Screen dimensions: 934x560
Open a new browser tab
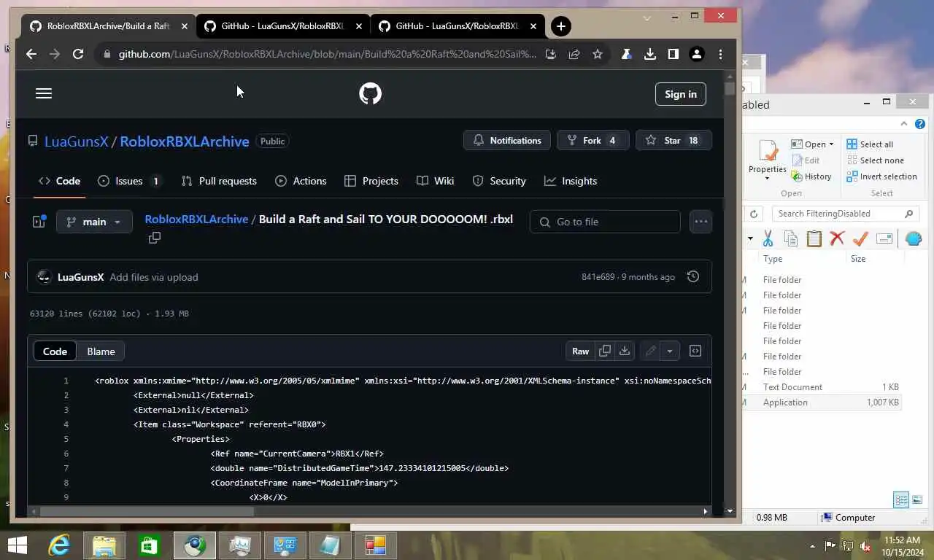560,26
